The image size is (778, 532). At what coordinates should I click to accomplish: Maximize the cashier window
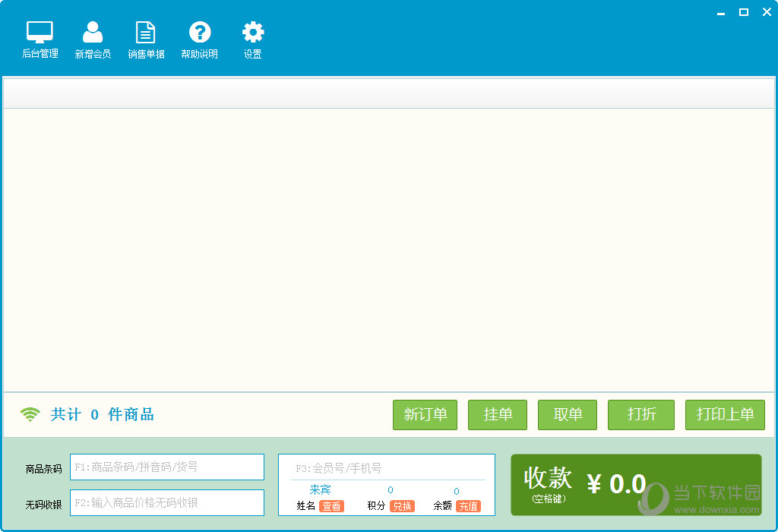point(744,12)
